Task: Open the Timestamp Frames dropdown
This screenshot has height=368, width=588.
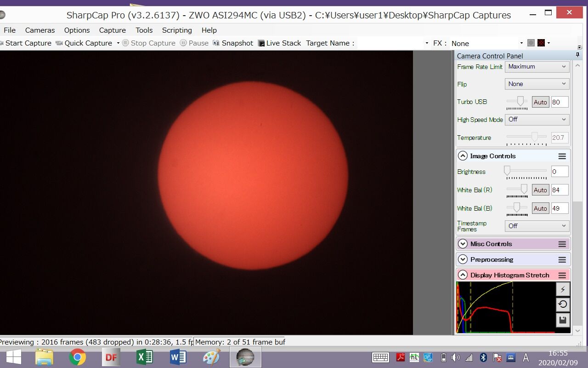Action: pos(537,226)
